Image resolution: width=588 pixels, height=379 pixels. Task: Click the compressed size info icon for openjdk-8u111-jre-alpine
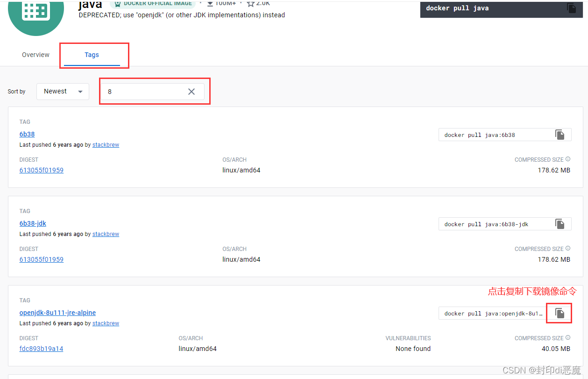tap(568, 338)
